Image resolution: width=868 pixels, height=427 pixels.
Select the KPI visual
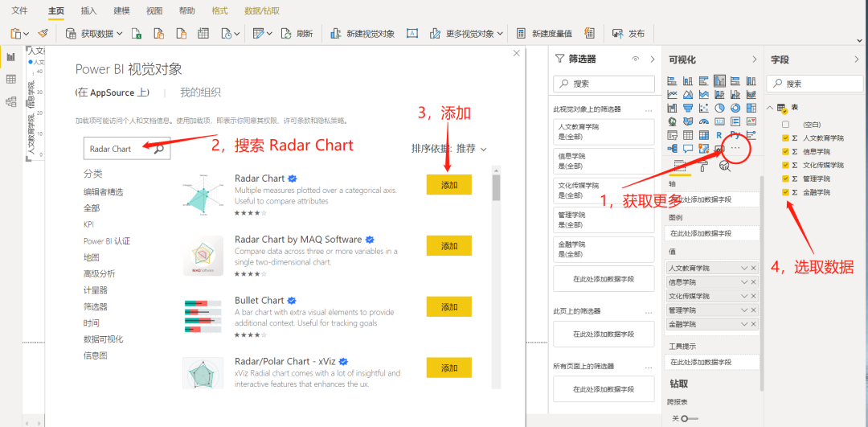click(x=751, y=121)
